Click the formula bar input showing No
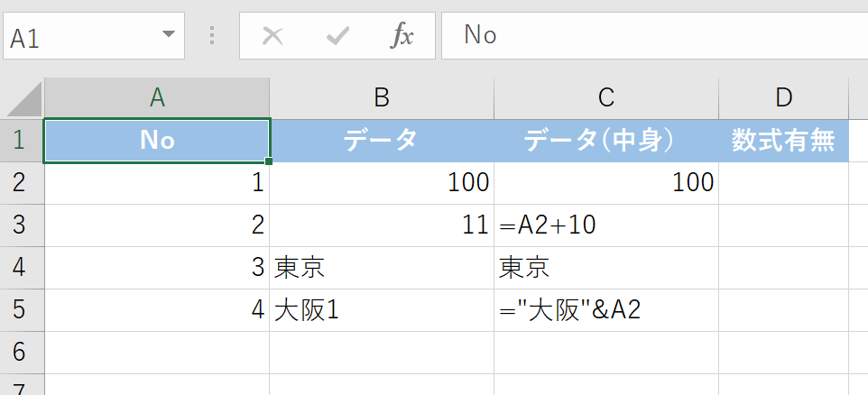 [650, 35]
